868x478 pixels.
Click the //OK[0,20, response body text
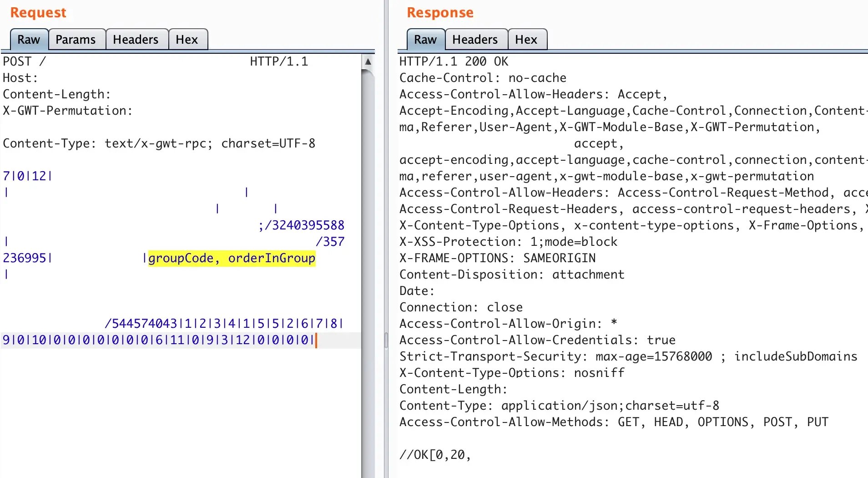click(x=434, y=455)
